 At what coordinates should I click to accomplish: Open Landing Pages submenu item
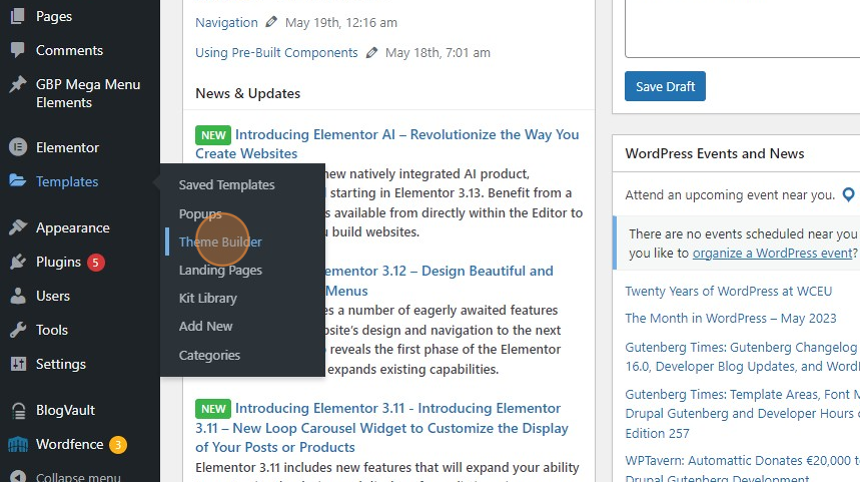(x=220, y=270)
